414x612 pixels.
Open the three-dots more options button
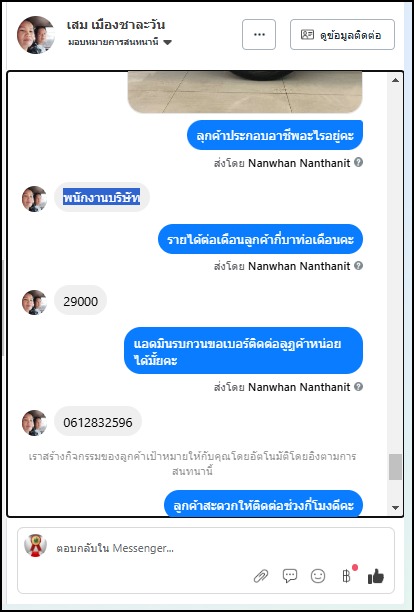pyautogui.click(x=259, y=35)
